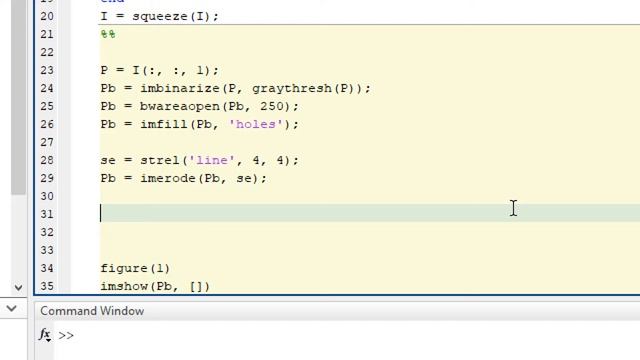The height and width of the screenshot is (360, 640).
Task: Click line number 21 in the gutter
Action: point(47,34)
